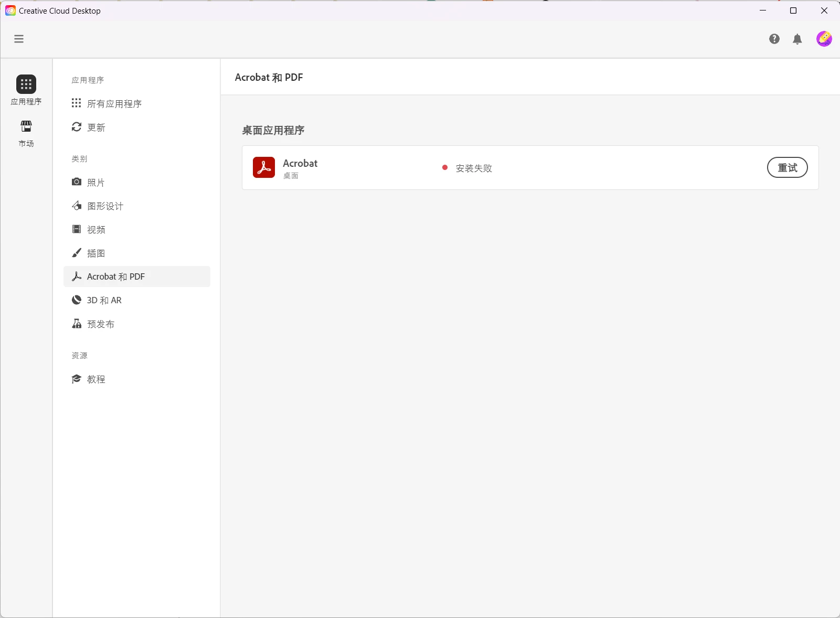This screenshot has width=840, height=618.
Task: Click the Acrobat 和 PDF page title
Action: click(x=269, y=77)
